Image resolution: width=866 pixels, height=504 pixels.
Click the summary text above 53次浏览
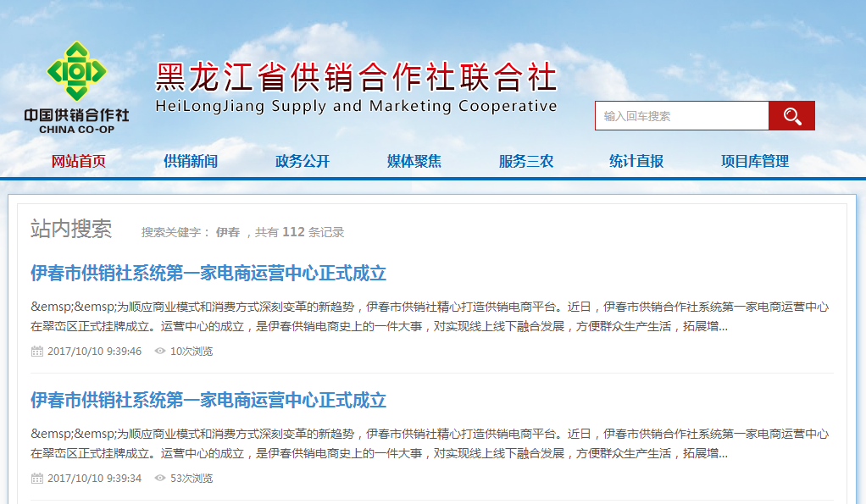[x=430, y=443]
